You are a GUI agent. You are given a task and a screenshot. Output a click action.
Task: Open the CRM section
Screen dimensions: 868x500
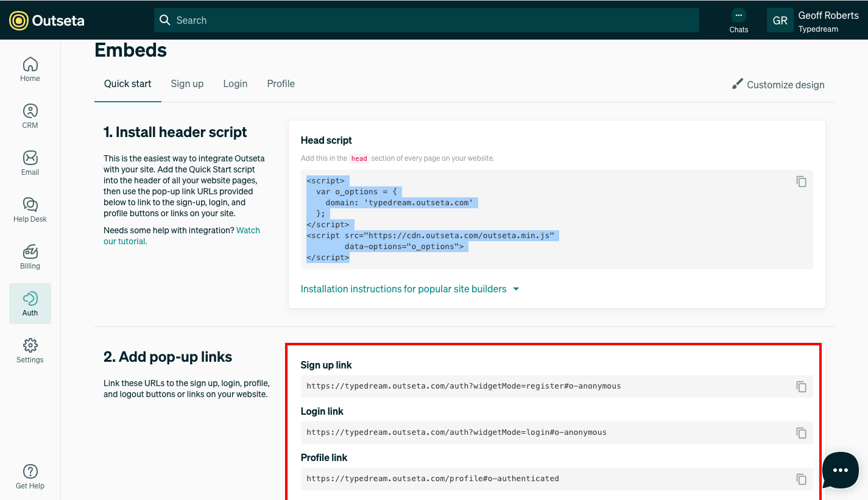(x=30, y=116)
